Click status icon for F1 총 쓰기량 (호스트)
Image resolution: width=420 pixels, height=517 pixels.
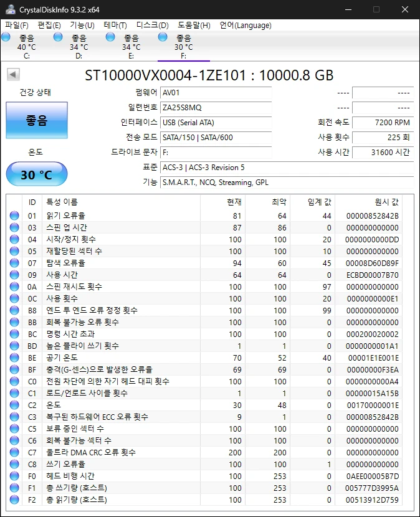(x=14, y=488)
